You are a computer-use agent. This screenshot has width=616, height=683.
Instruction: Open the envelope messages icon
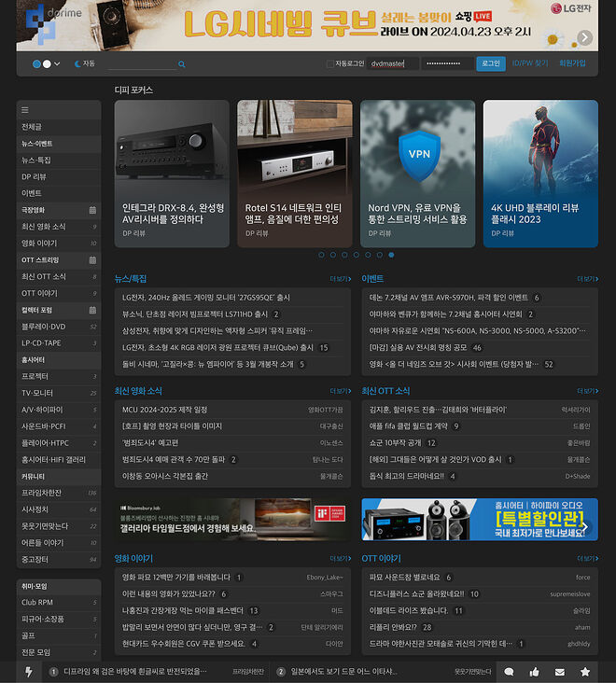pyautogui.click(x=560, y=672)
